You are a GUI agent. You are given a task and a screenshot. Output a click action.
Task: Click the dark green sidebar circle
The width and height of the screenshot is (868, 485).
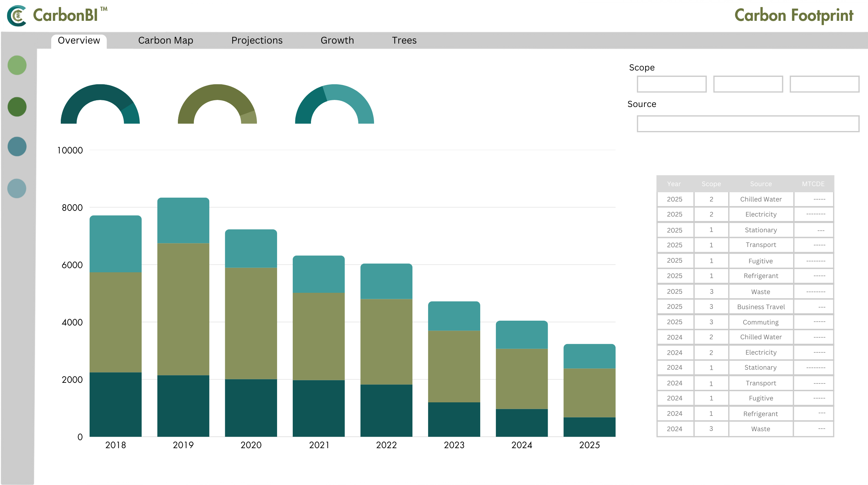click(x=17, y=107)
